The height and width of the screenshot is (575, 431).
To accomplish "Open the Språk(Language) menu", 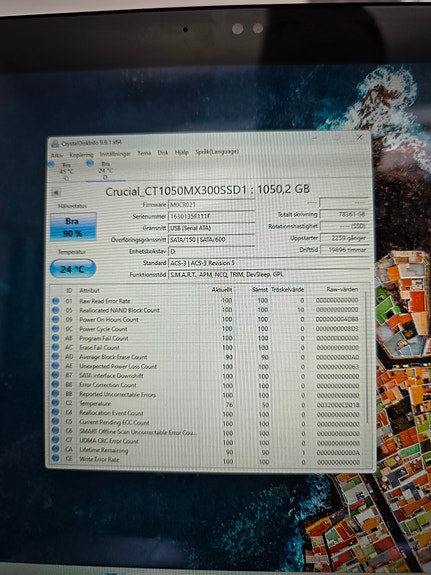I will tap(217, 151).
